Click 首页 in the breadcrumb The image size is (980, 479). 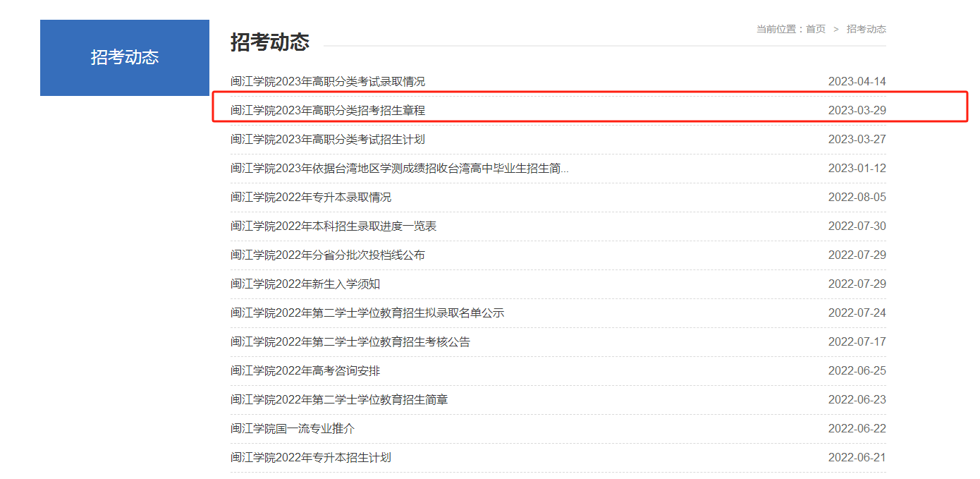(x=815, y=29)
